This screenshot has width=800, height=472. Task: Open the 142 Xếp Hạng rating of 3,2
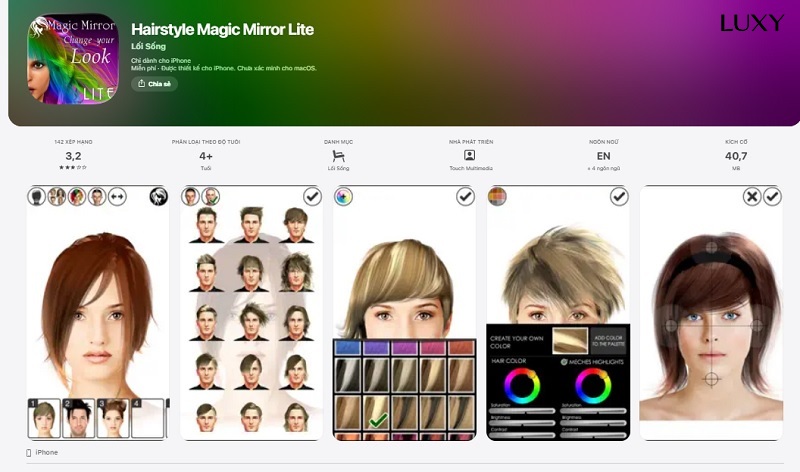tap(73, 156)
